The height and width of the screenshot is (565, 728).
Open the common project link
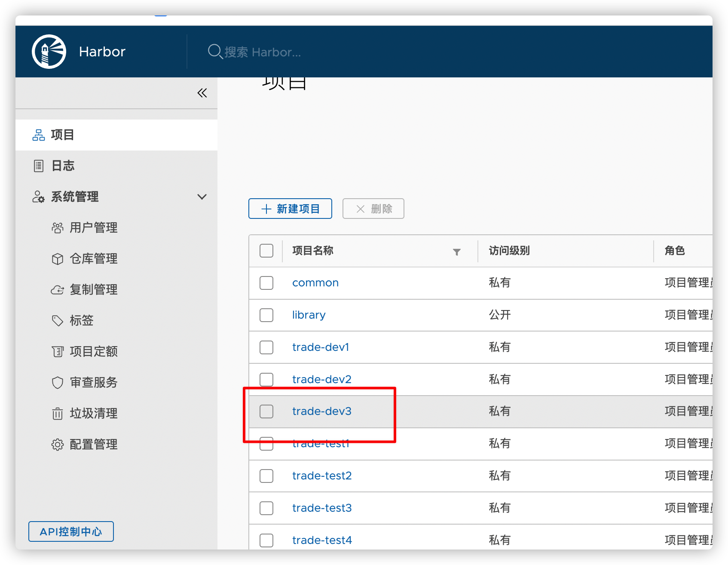(315, 283)
